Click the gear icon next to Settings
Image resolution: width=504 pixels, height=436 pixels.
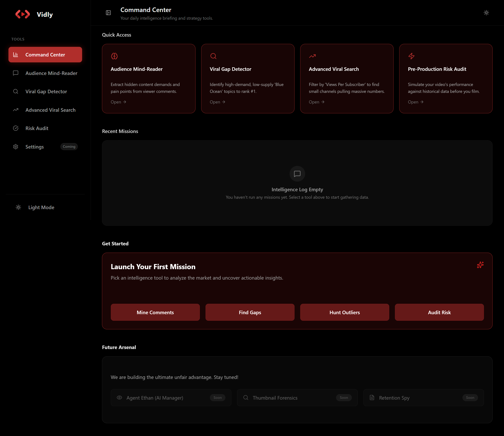click(16, 146)
